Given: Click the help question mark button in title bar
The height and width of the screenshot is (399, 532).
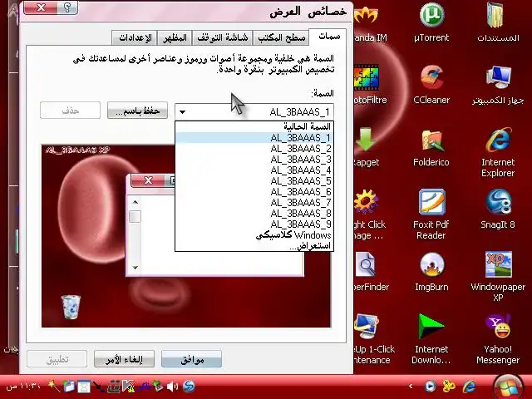Looking at the screenshot, I should click(x=67, y=7).
